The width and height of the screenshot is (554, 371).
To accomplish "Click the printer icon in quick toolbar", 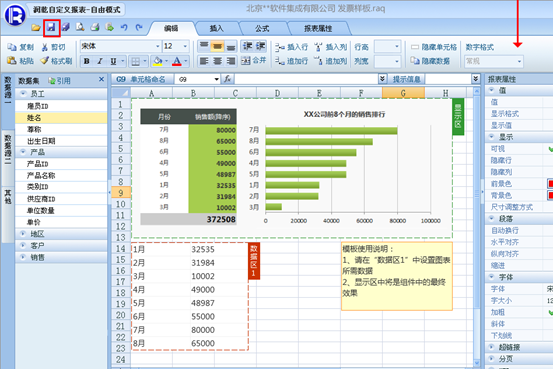I will click(95, 27).
